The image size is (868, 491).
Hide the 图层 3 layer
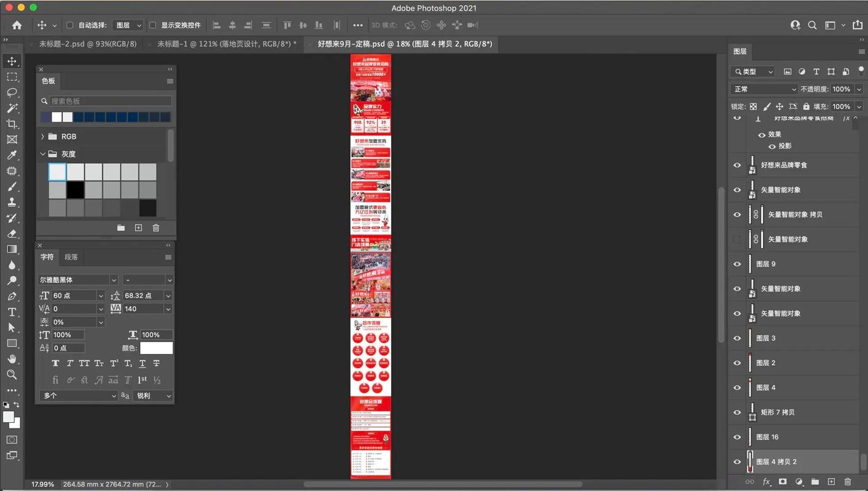pyautogui.click(x=737, y=338)
